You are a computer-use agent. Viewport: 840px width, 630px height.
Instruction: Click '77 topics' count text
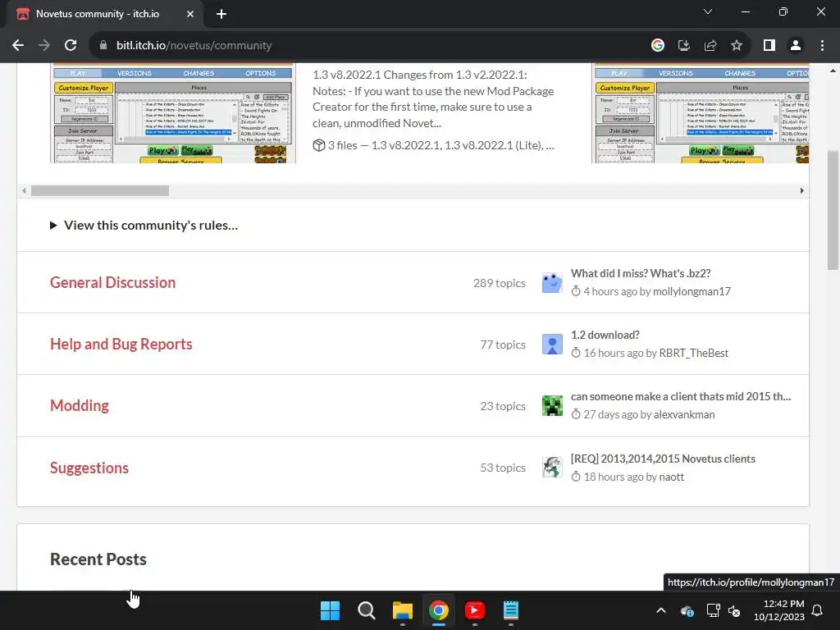click(x=503, y=345)
